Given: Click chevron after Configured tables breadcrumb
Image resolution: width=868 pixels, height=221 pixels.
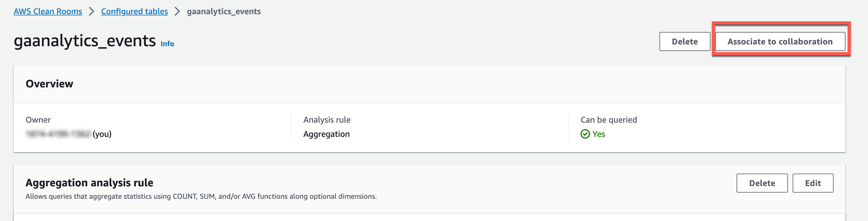Looking at the screenshot, I should coord(177,12).
